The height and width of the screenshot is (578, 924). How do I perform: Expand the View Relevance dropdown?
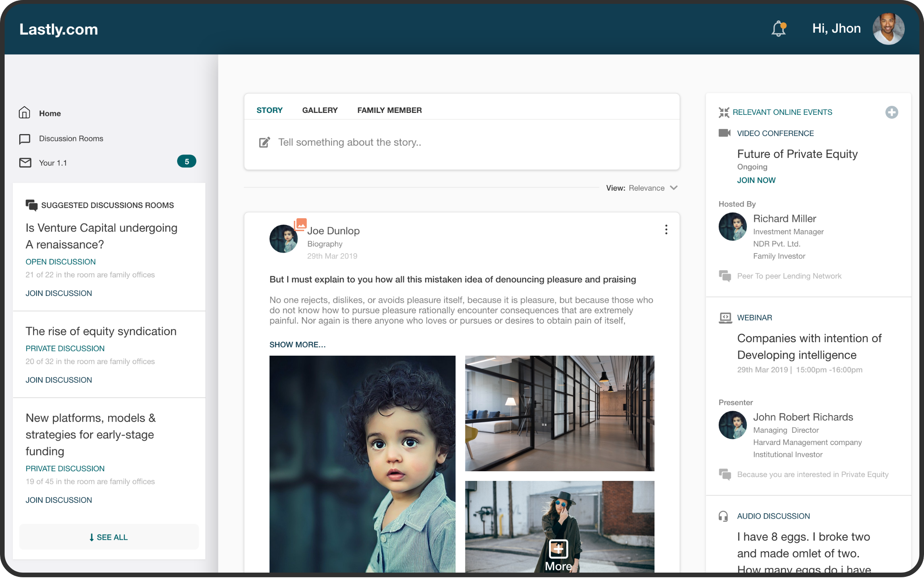(x=673, y=188)
